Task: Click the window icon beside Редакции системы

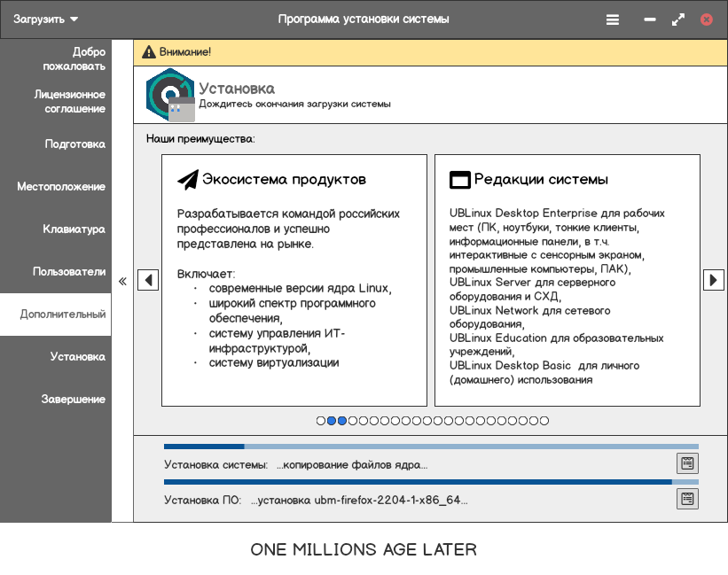Action: tap(460, 180)
